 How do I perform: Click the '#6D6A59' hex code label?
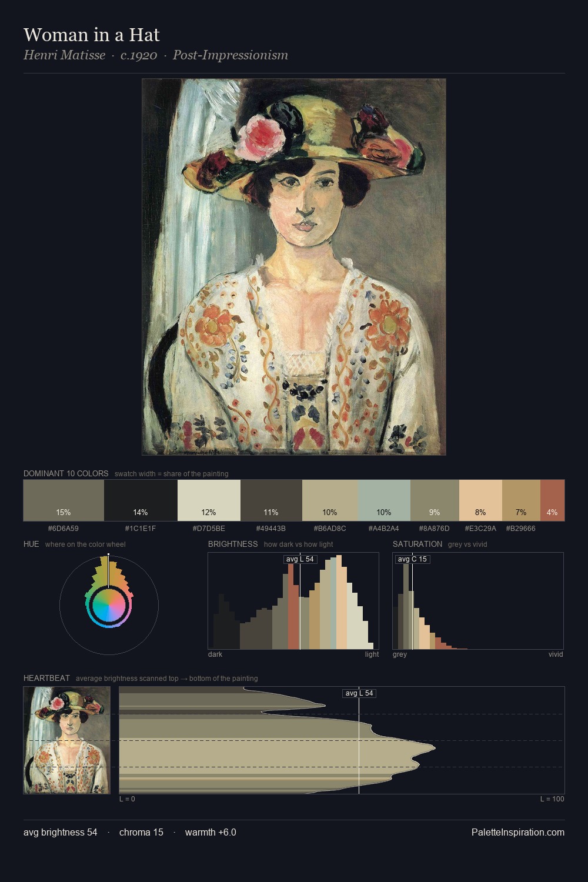pos(64,529)
